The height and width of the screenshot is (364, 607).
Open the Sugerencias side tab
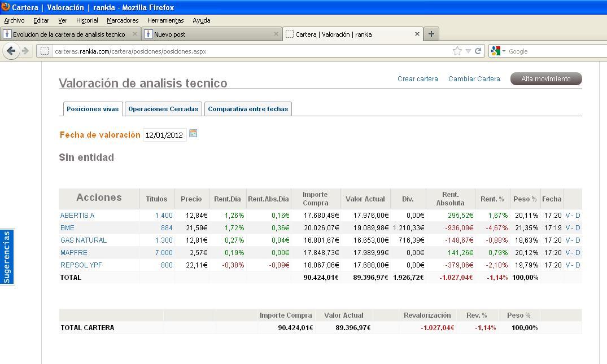[7, 257]
